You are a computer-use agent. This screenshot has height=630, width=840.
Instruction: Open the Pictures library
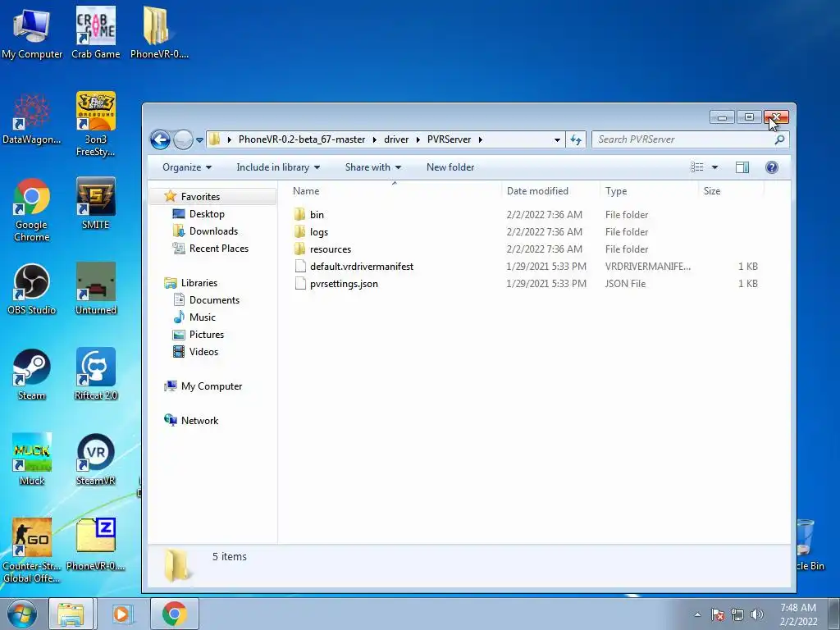[206, 335]
